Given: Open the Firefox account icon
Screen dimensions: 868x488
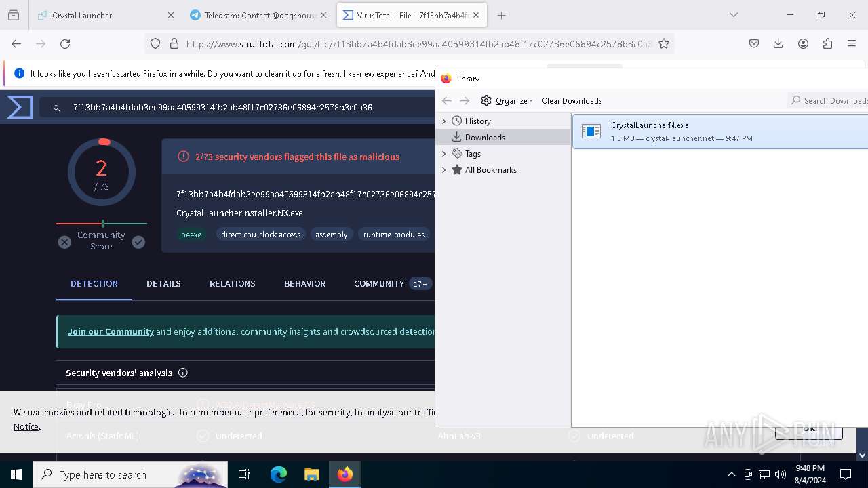Looking at the screenshot, I should coord(803,43).
